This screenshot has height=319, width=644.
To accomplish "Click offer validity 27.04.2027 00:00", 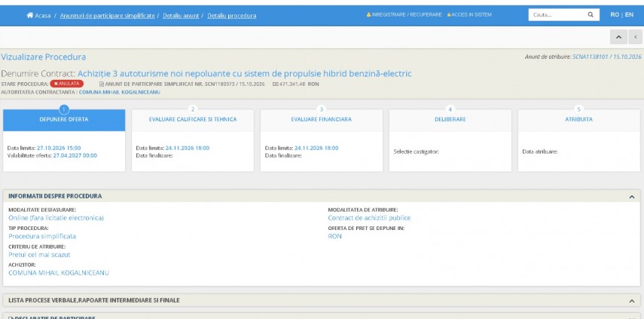I will point(75,155).
